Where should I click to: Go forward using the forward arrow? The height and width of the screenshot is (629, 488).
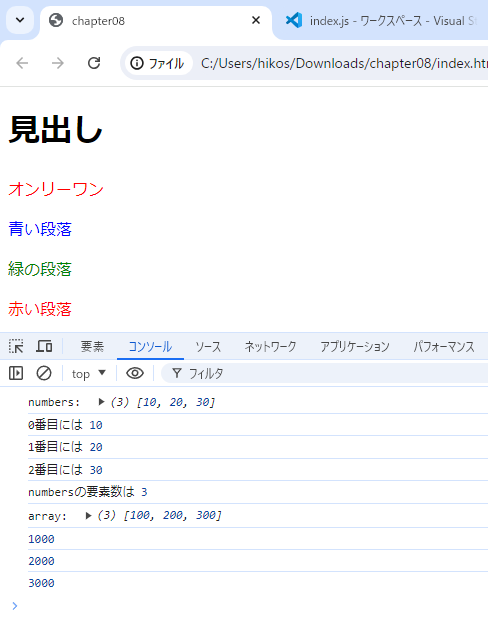pos(58,63)
